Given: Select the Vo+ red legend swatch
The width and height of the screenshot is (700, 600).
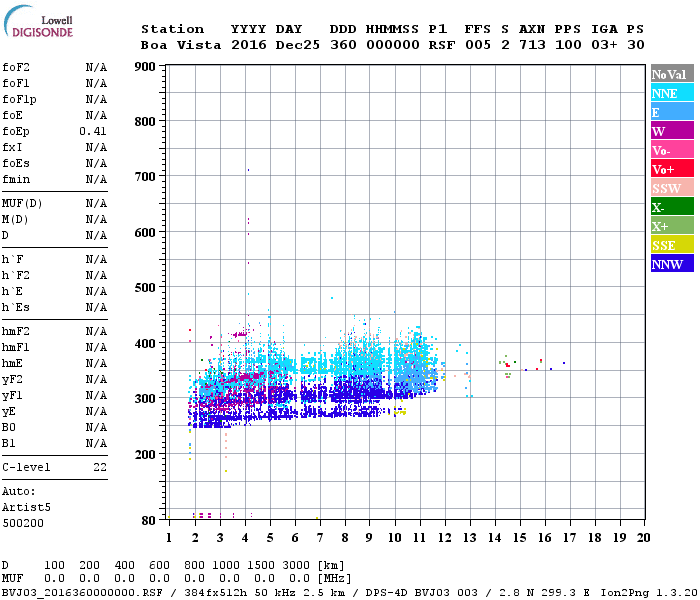Looking at the screenshot, I should (672, 169).
